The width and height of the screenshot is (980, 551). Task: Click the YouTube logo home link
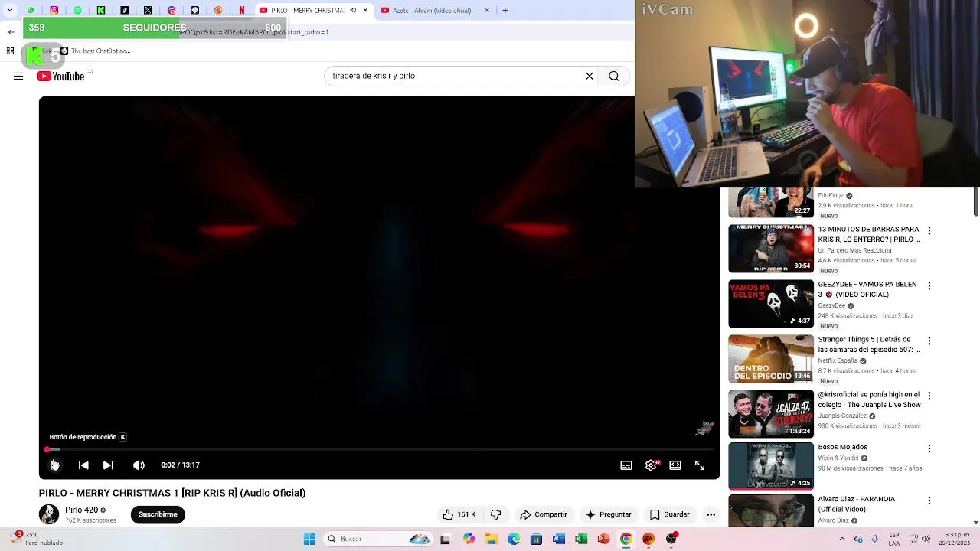(x=60, y=76)
